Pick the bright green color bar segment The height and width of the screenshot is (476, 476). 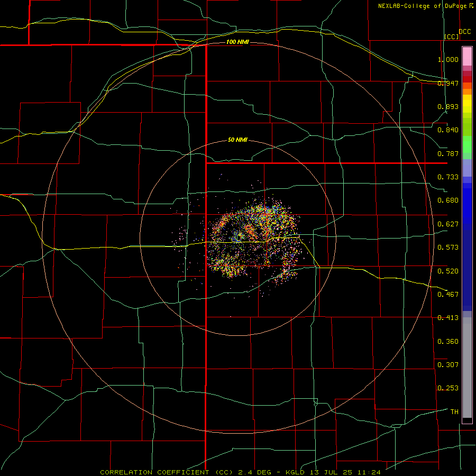pyautogui.click(x=467, y=144)
